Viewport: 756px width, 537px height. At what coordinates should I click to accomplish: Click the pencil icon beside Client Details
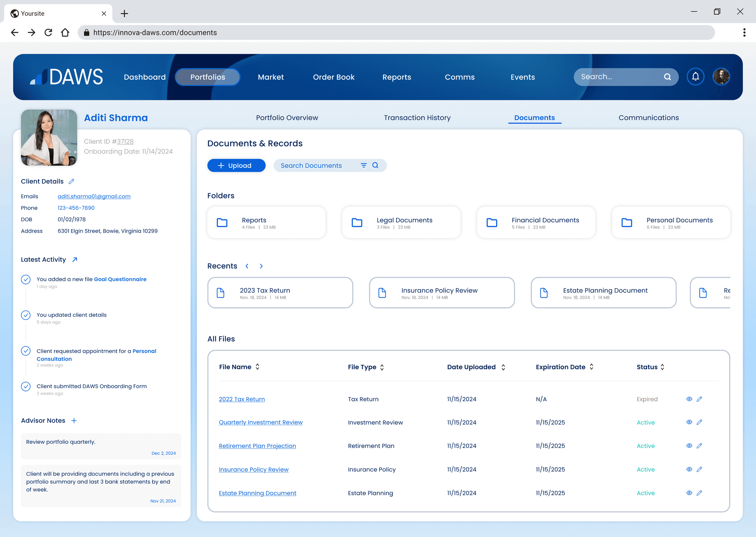[x=72, y=181]
